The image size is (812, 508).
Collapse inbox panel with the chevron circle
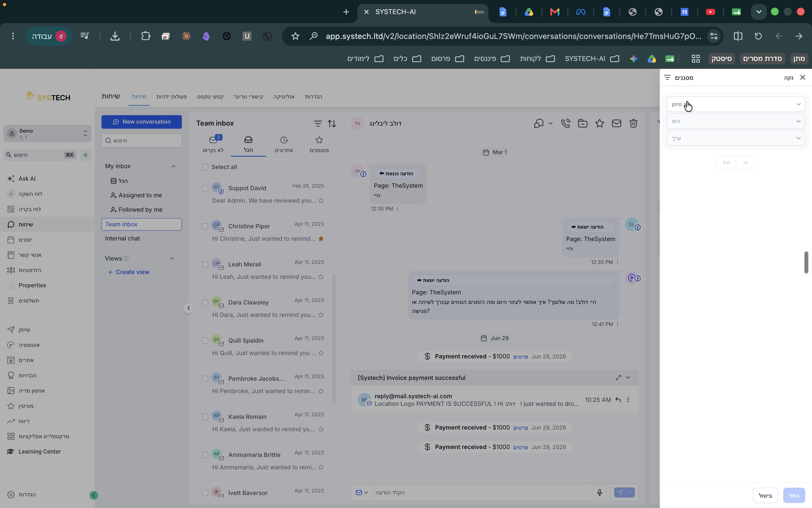189,308
